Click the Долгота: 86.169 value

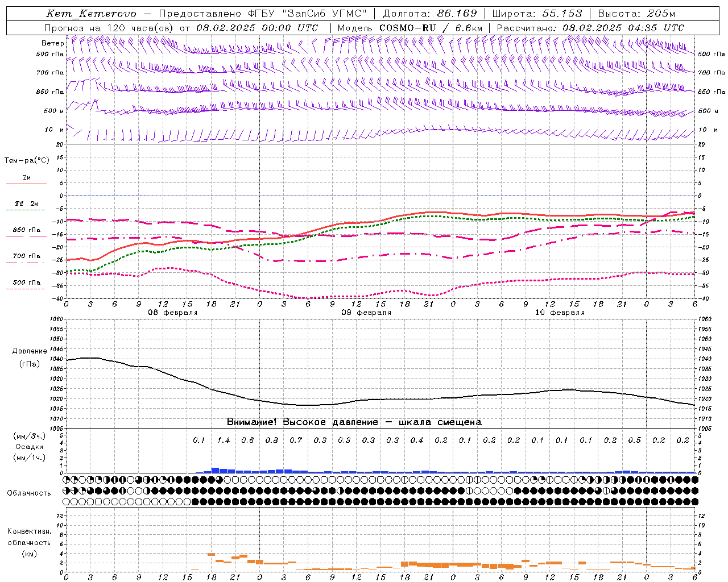tap(430, 14)
